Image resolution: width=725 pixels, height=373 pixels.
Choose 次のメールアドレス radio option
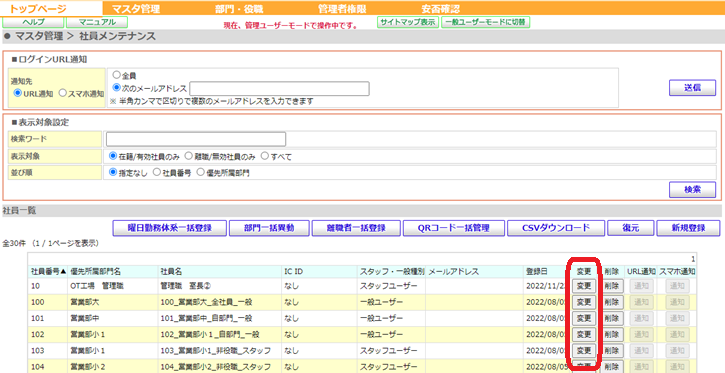tap(117, 88)
